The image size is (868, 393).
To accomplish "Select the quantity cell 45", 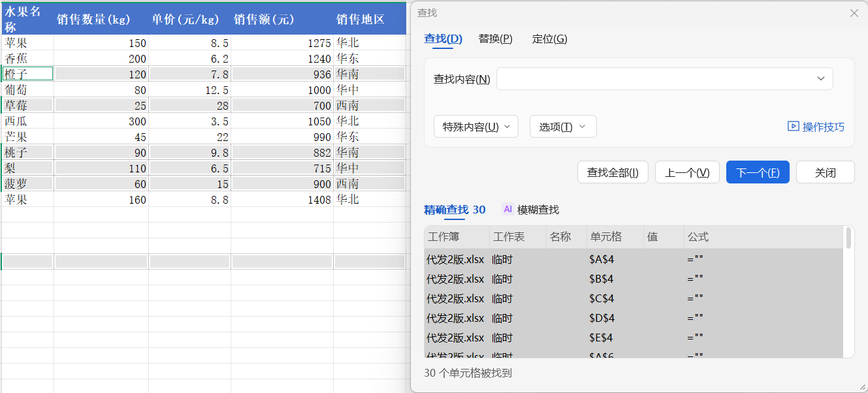I will (x=101, y=136).
